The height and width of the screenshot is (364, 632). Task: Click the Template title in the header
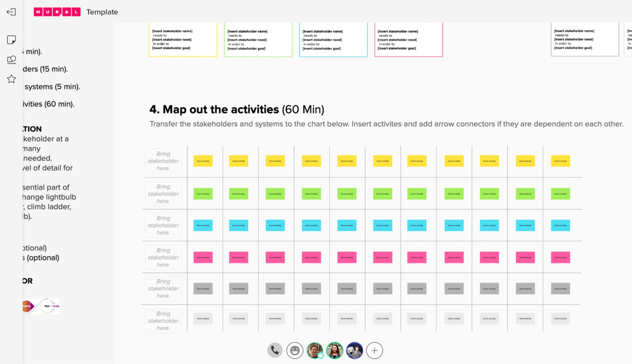click(102, 12)
